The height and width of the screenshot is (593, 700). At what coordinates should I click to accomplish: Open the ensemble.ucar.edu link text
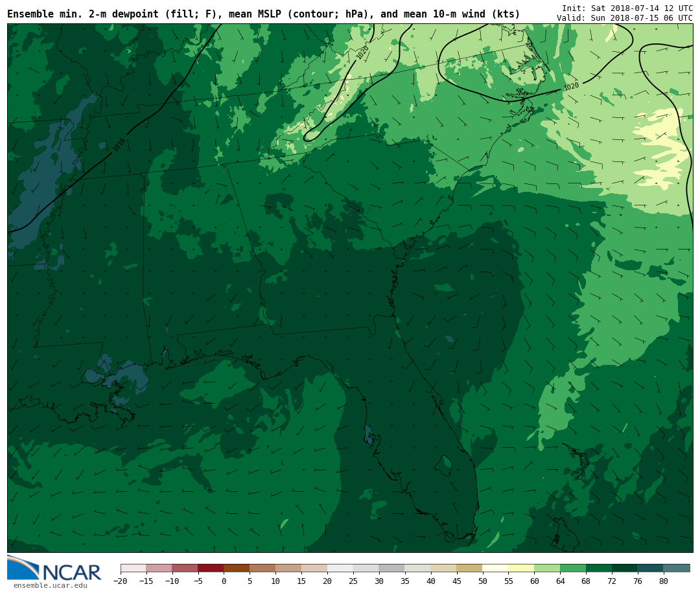pos(50,586)
